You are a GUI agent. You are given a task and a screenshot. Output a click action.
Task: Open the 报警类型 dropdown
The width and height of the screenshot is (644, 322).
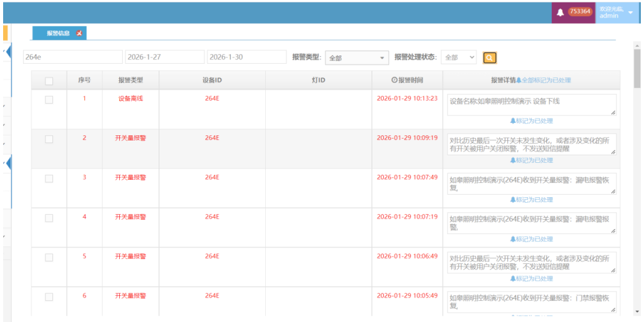(x=357, y=57)
